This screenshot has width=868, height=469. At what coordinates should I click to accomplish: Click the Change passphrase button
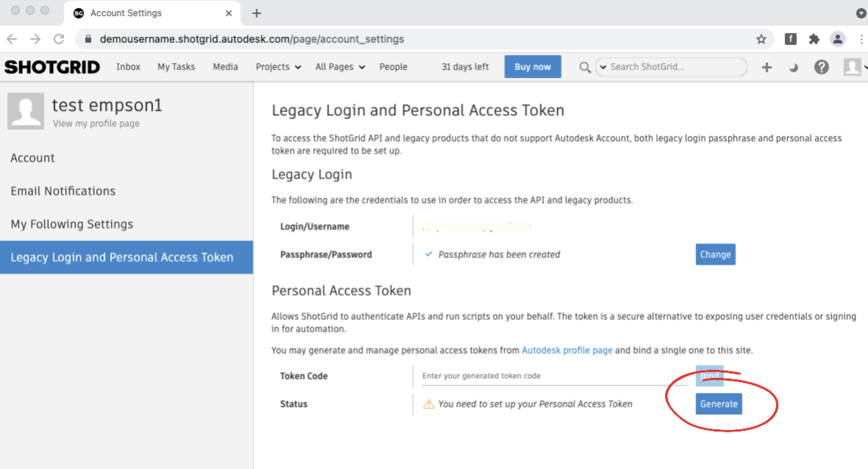[715, 254]
